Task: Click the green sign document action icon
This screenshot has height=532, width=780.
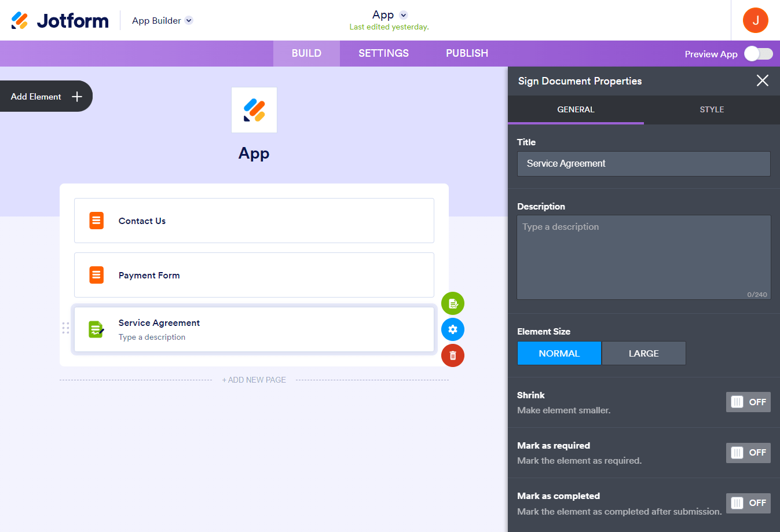Action: pos(453,303)
